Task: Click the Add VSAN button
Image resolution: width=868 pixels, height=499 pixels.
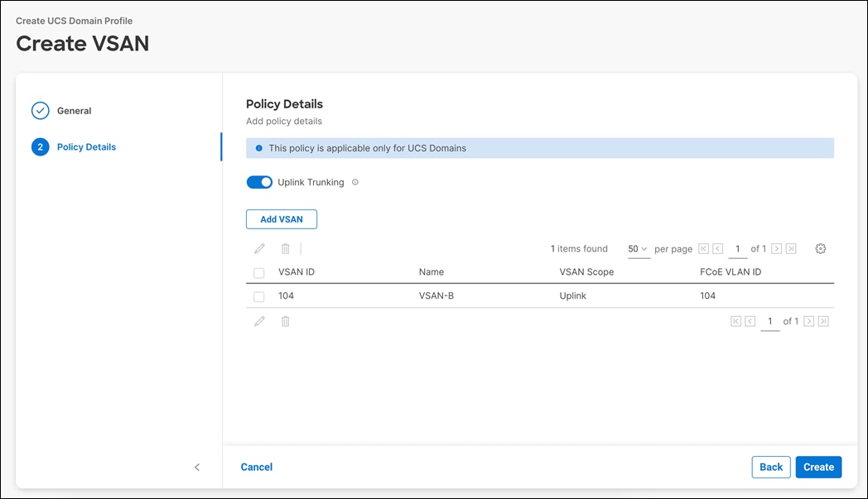Action: 282,218
